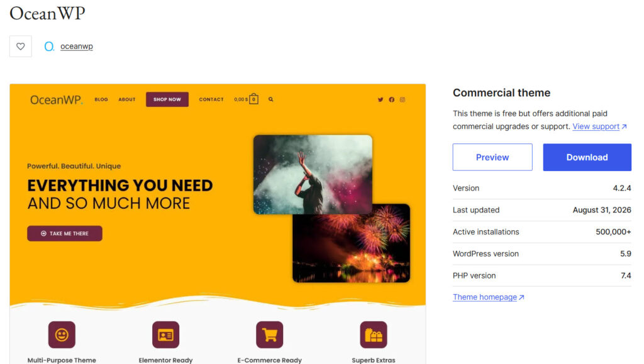This screenshot has height=364, width=644.
Task: Click the Twitter icon in theme preview
Action: [x=380, y=100]
